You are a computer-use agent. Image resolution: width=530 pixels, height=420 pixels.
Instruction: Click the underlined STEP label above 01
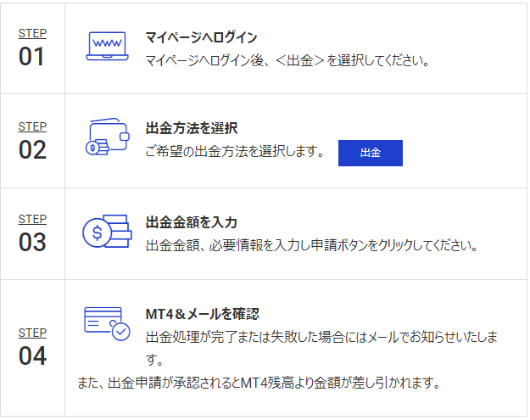[x=32, y=33]
